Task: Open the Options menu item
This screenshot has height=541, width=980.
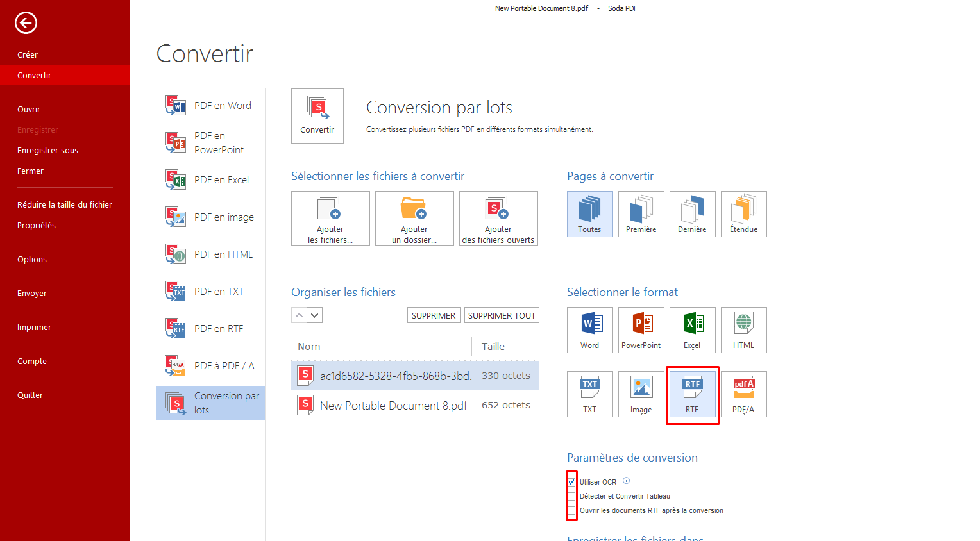Action: click(x=32, y=260)
